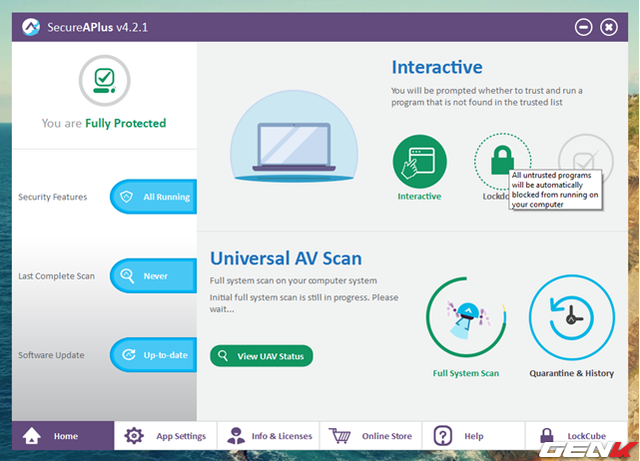Click the SecureAPlus logo in title bar
This screenshot has width=640, height=461.
click(31, 27)
